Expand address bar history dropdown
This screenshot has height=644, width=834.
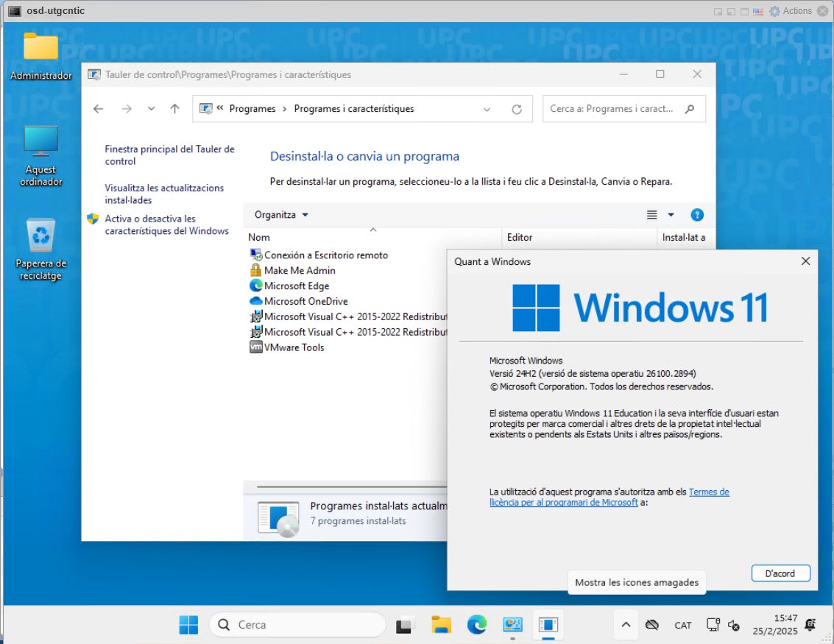487,110
